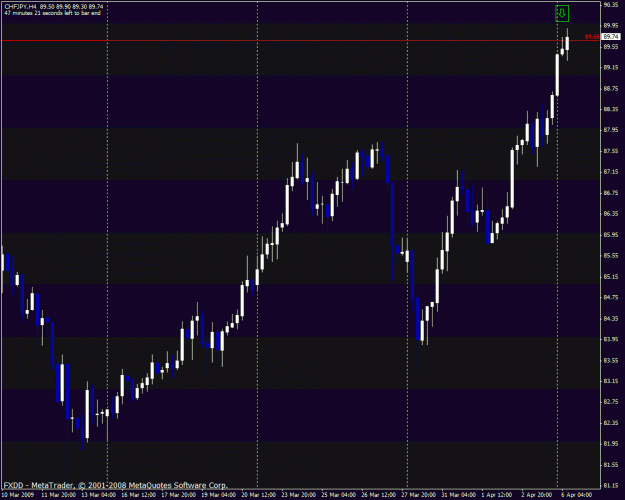Click the 84.35 price axis label

[611, 319]
